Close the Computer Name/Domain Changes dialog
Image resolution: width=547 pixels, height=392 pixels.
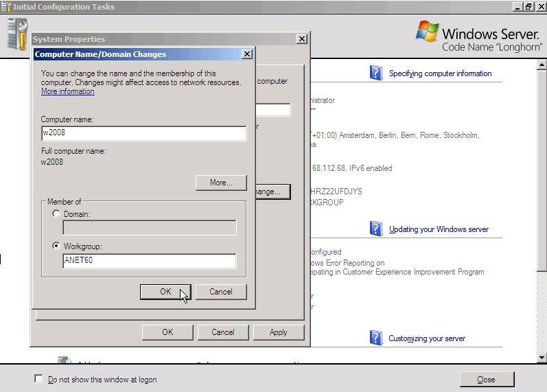pos(247,54)
